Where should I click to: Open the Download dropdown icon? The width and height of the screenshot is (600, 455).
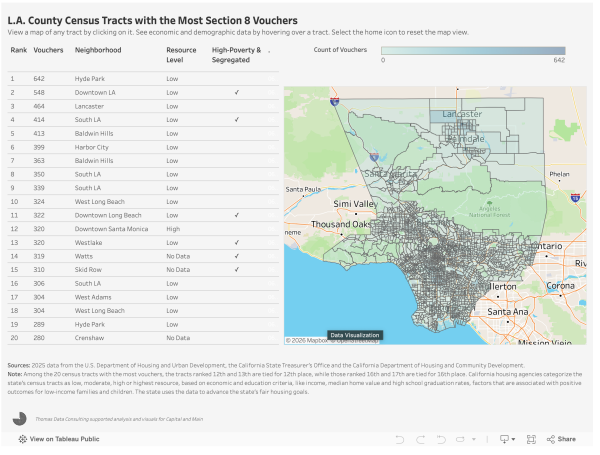[507, 439]
